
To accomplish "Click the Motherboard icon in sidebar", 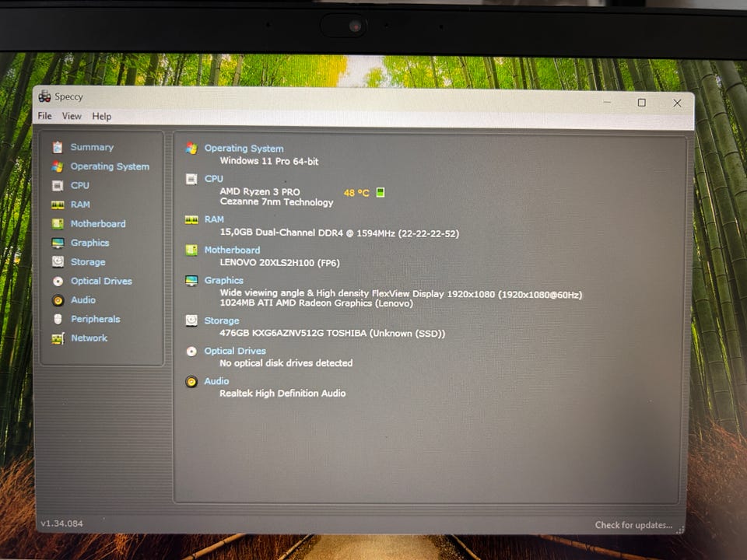I will tap(58, 224).
